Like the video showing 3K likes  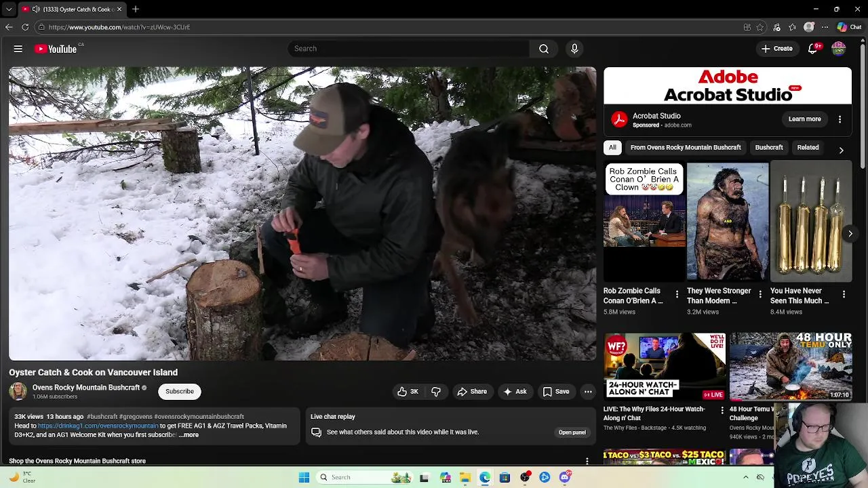click(408, 391)
